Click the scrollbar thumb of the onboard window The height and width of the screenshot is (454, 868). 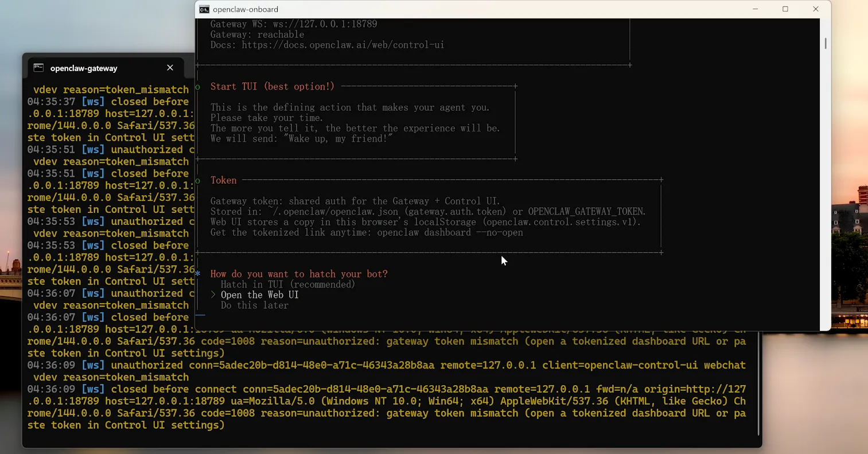point(825,43)
